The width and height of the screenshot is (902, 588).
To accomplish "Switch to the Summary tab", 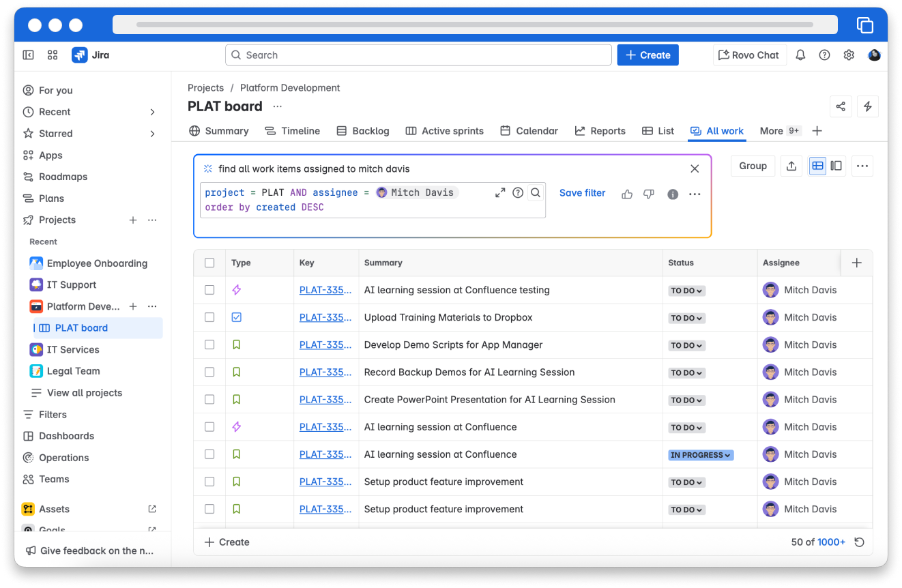I will (219, 131).
